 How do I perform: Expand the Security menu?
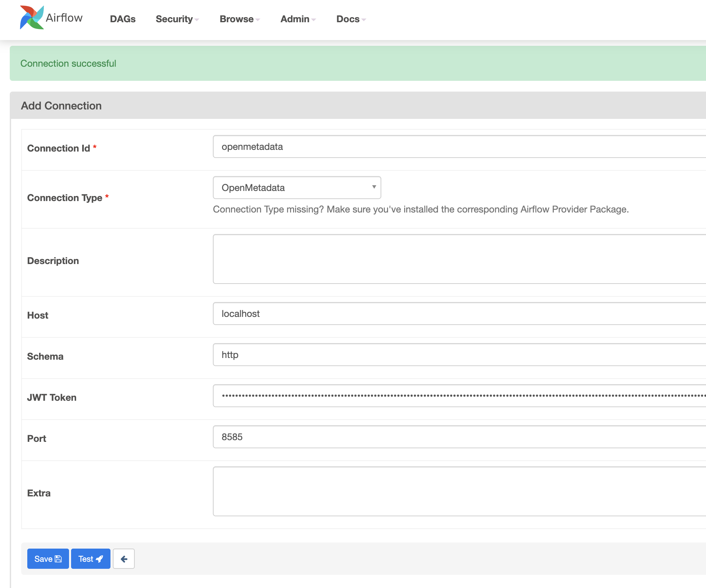pyautogui.click(x=177, y=19)
